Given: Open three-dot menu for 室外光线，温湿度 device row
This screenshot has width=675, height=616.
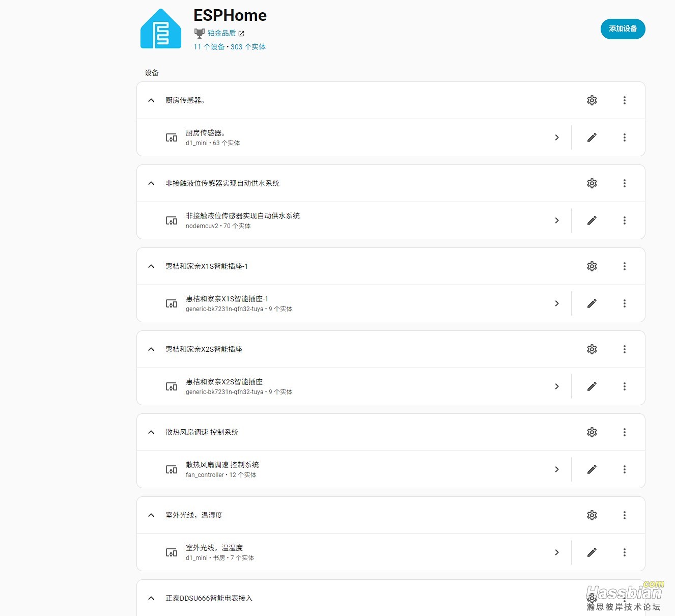Looking at the screenshot, I should pyautogui.click(x=624, y=552).
